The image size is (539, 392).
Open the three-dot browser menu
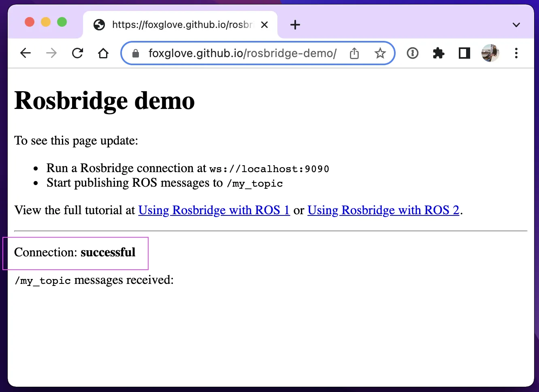pyautogui.click(x=516, y=53)
